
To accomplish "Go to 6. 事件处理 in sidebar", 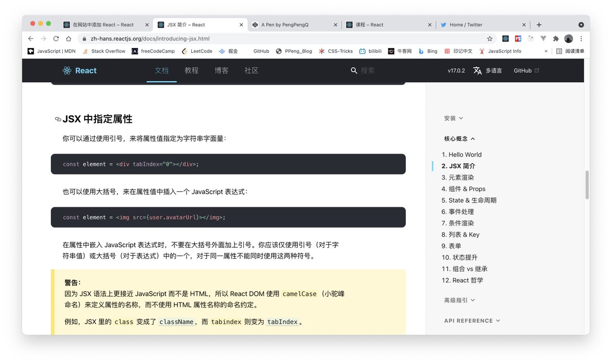I will click(x=458, y=212).
